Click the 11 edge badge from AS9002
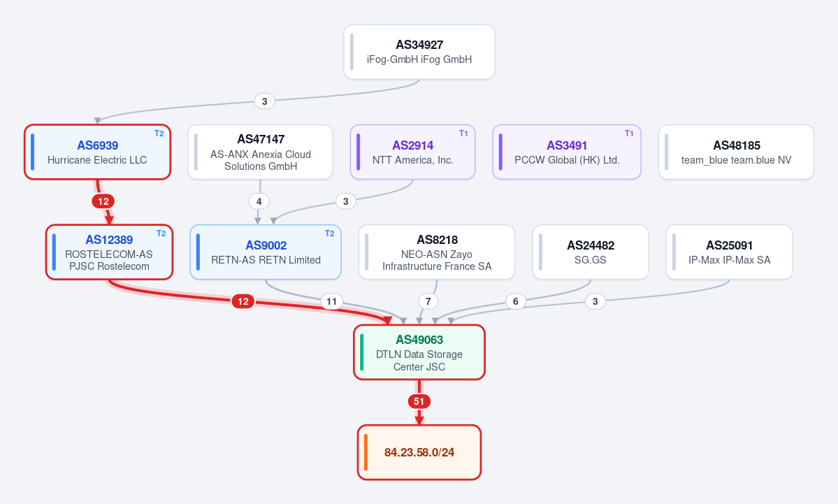Viewport: 838px width, 504px height. tap(331, 301)
